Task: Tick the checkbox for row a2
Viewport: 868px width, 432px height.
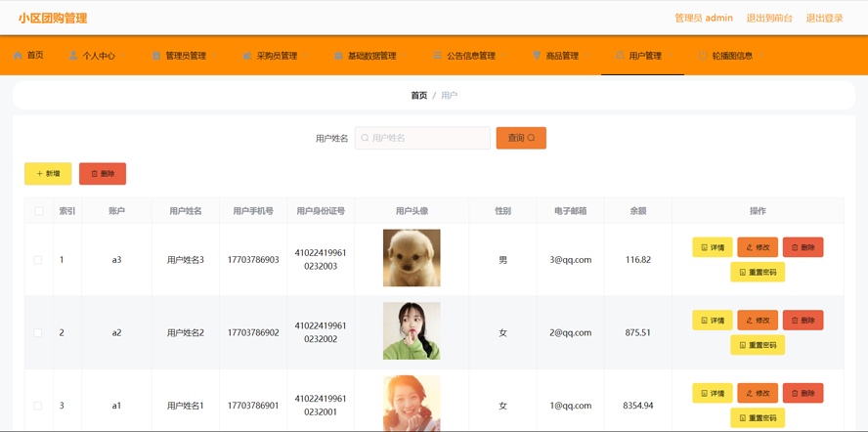Action: tap(38, 333)
